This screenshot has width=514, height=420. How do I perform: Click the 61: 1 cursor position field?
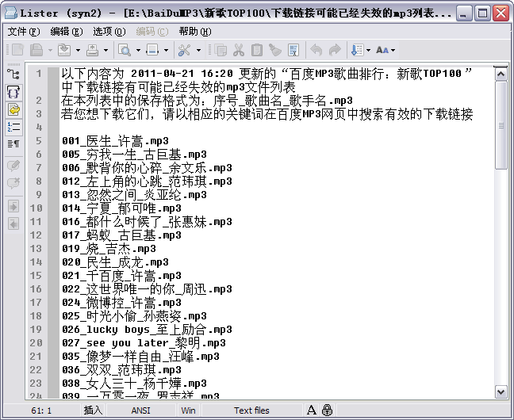tap(41, 410)
